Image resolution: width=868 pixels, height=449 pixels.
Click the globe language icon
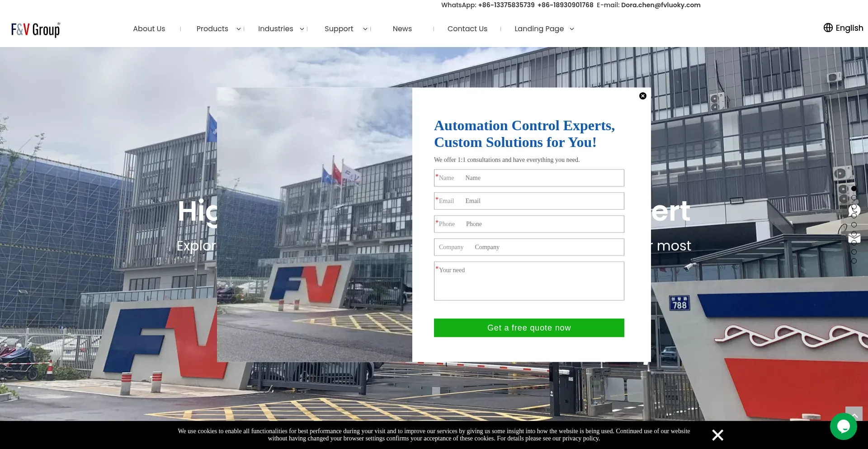828,28
